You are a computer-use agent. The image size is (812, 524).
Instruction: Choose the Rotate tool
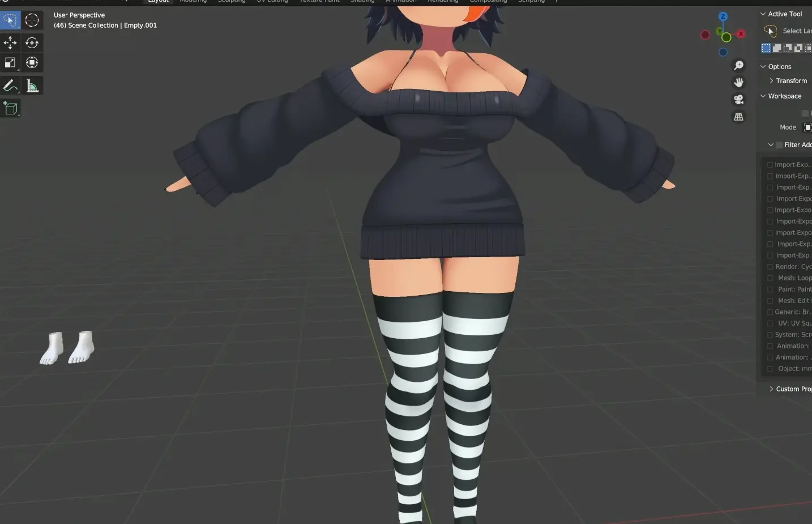pyautogui.click(x=32, y=42)
